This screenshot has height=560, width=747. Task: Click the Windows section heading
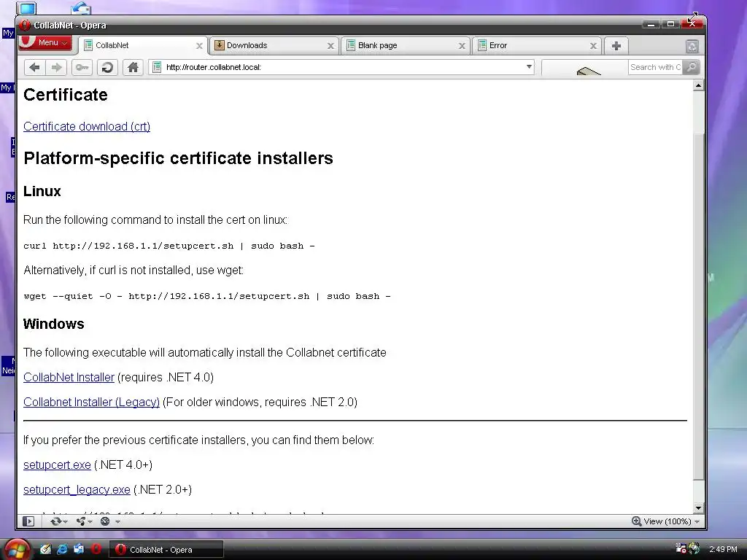(x=54, y=324)
